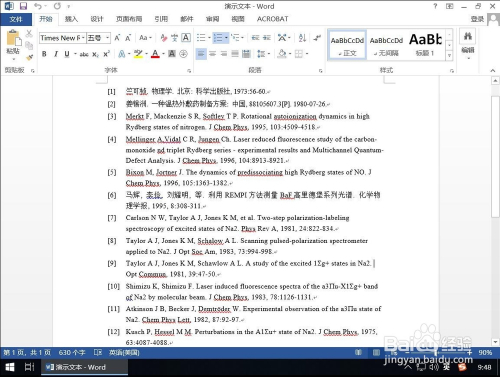Apply red font color
The width and height of the screenshot is (500, 377).
(x=155, y=54)
